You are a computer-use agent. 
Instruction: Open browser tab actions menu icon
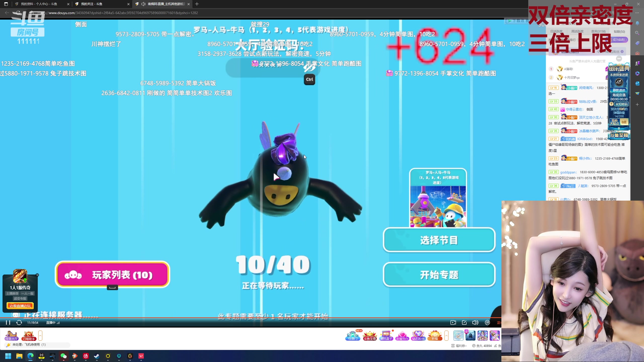pos(6,4)
